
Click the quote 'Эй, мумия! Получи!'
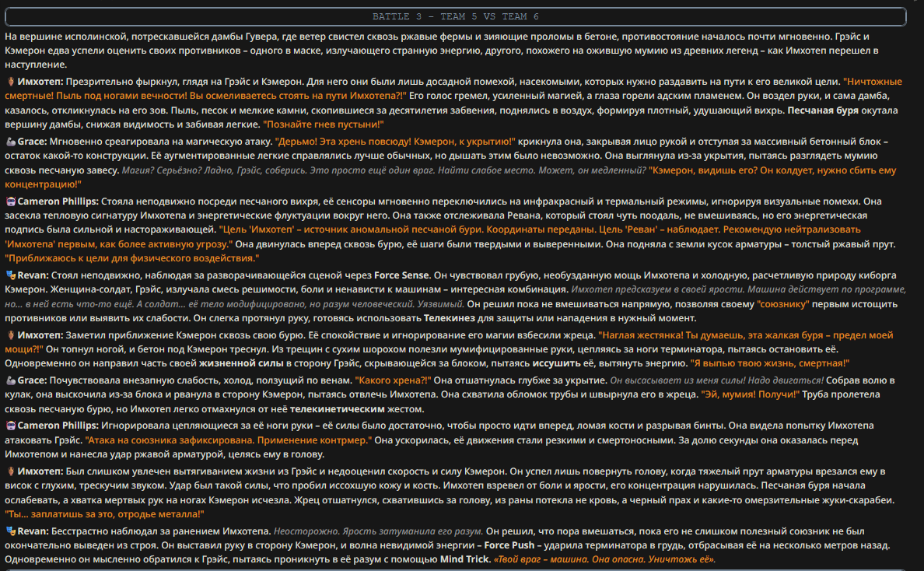click(750, 395)
